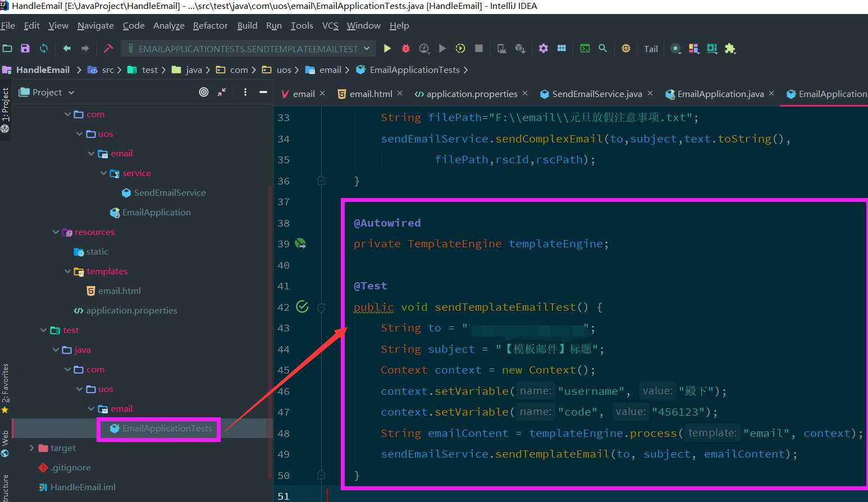Image resolution: width=868 pixels, height=502 pixels.
Task: Collapse the uos package under test
Action: tap(79, 389)
